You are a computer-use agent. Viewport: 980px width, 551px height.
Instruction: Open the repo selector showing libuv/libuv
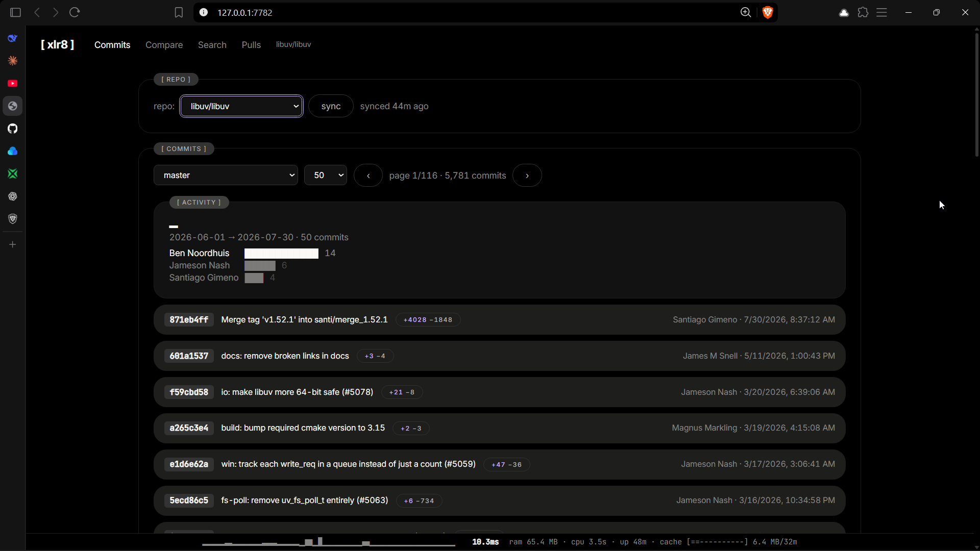(x=241, y=106)
